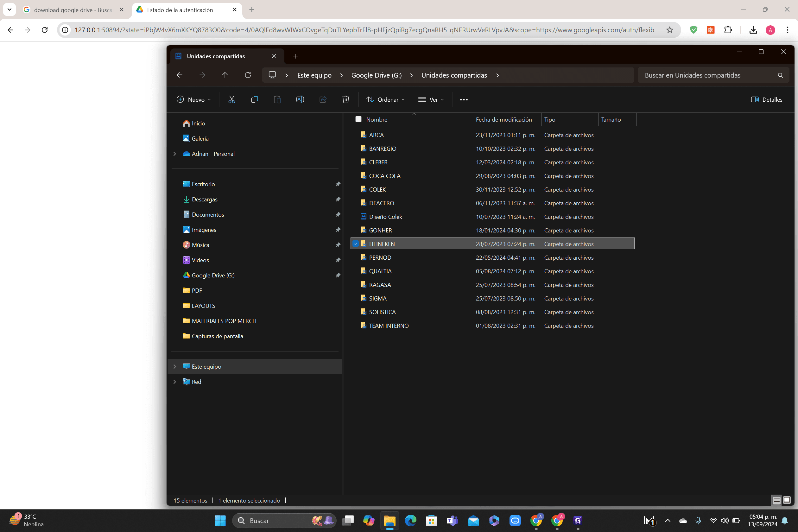798x532 pixels.
Task: Expand chevron after Este equipo in breadcrumb
Action: tap(341, 75)
